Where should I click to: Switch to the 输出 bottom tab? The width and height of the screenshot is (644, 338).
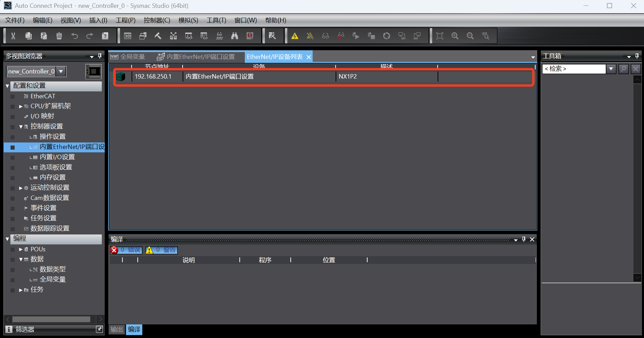pos(117,329)
